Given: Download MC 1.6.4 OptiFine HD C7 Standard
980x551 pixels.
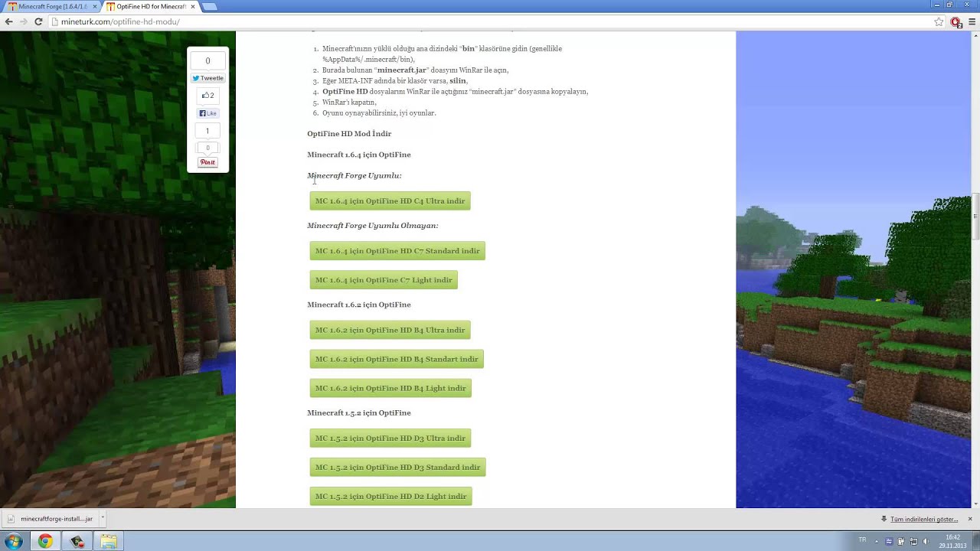Looking at the screenshot, I should click(x=397, y=251).
